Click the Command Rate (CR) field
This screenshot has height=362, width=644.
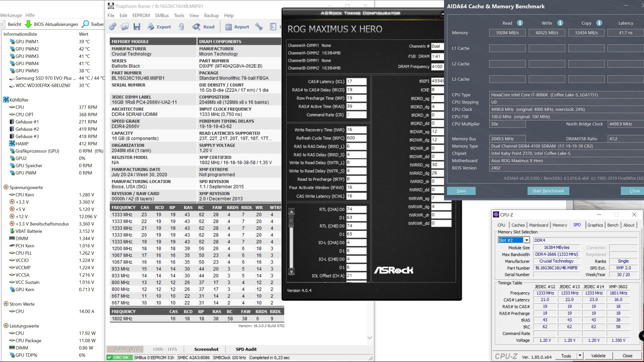(356, 115)
